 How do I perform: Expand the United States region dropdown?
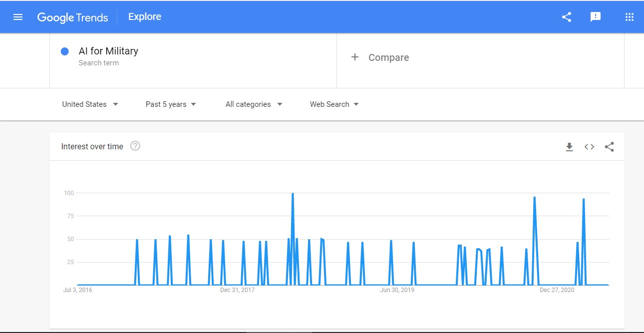(90, 104)
